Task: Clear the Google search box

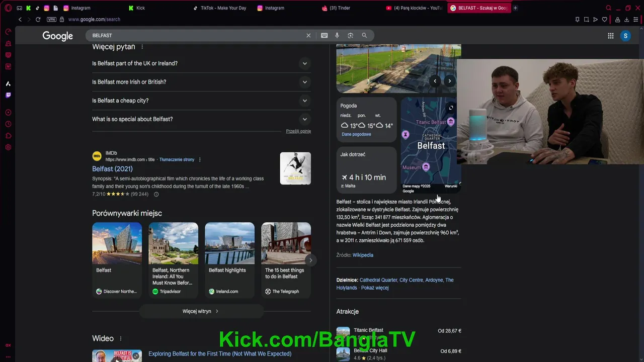Action: pyautogui.click(x=308, y=35)
